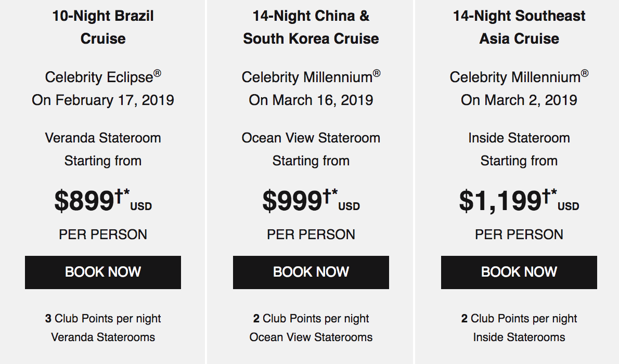Open the 14-Night Southeast Asia Cruise title
Screen dimensions: 619x364
[519, 27]
